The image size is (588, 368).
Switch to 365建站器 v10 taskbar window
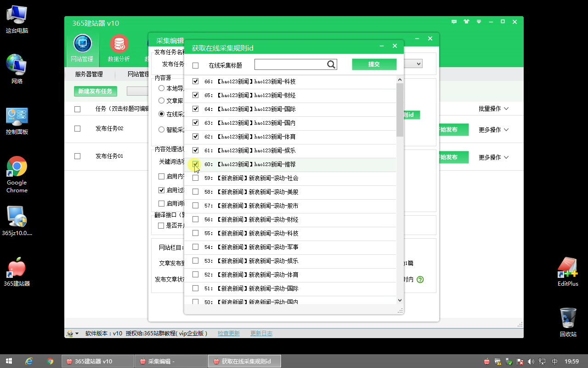click(97, 361)
